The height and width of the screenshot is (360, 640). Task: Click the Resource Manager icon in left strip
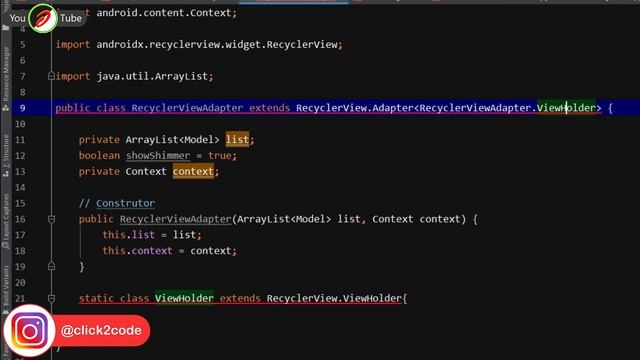tap(6, 108)
